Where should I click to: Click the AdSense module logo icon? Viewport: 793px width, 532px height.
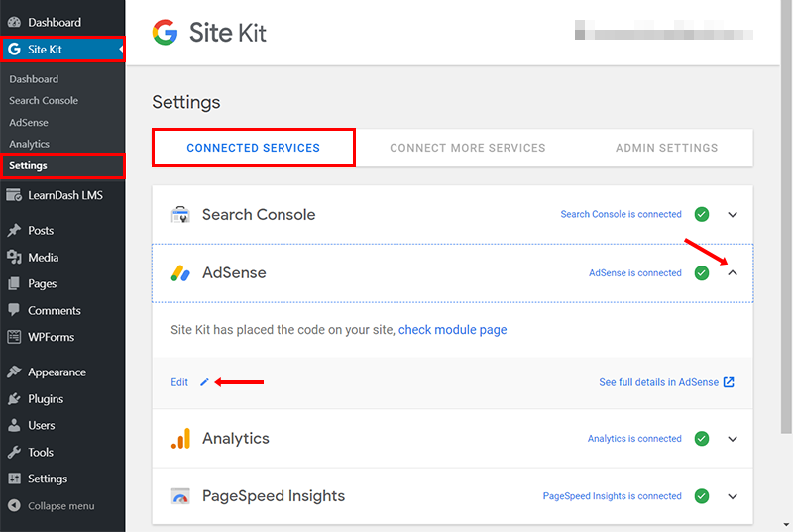click(x=180, y=273)
